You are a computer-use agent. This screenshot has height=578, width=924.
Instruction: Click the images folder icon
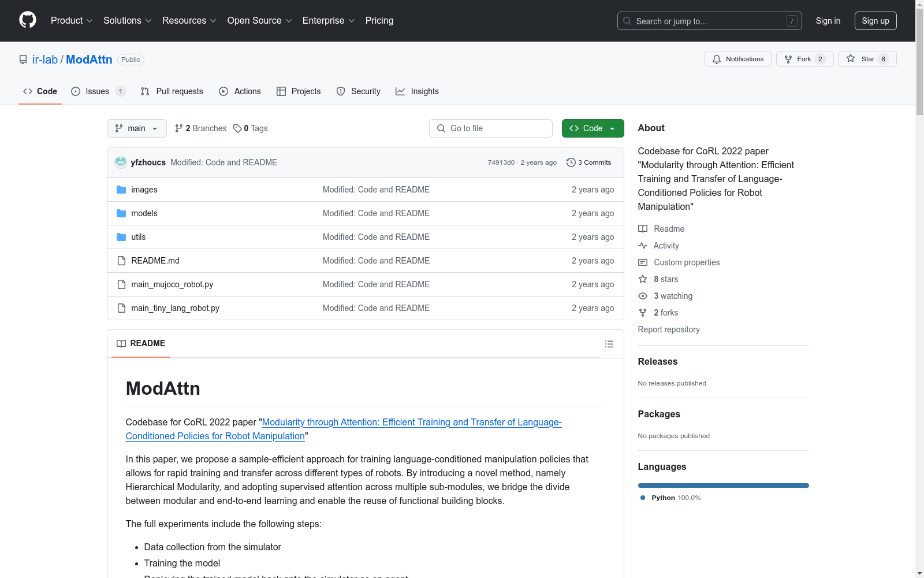121,190
